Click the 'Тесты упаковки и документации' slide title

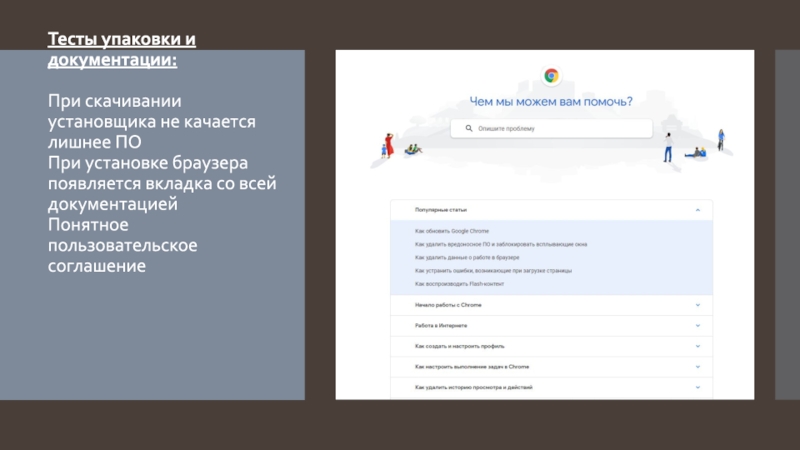[x=122, y=50]
